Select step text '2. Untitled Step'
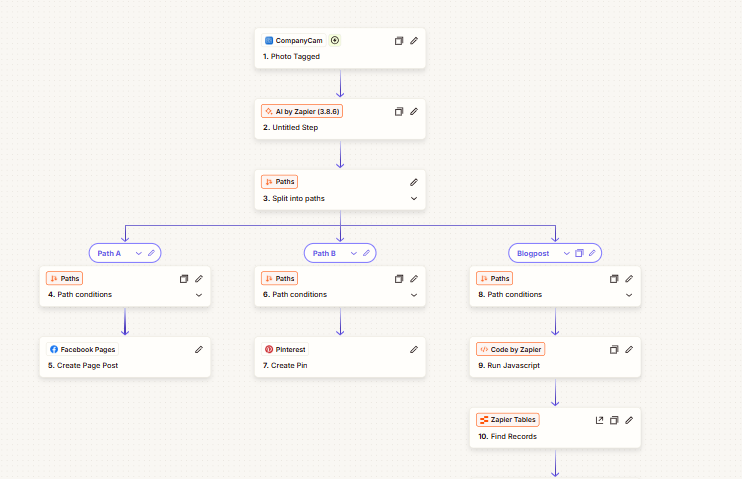Image resolution: width=742 pixels, height=479 pixels. tap(291, 127)
